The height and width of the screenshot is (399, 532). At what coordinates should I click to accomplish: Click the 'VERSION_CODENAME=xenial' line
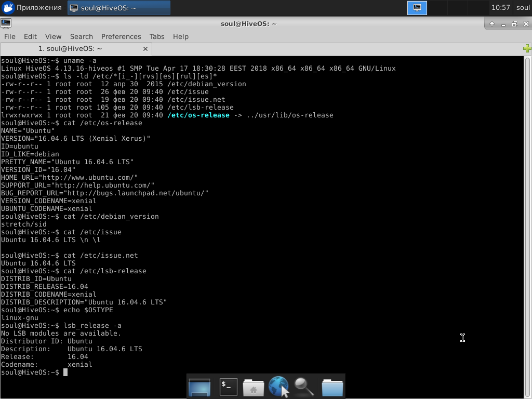(48, 201)
